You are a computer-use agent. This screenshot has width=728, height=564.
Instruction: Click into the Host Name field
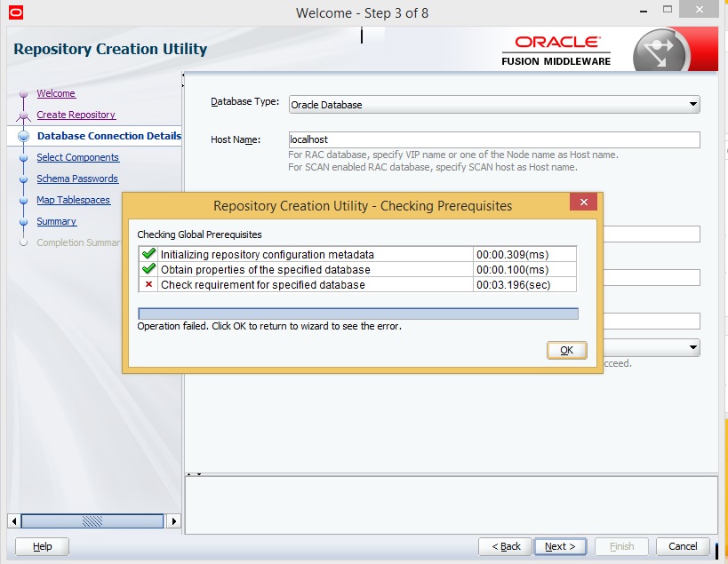(x=494, y=139)
